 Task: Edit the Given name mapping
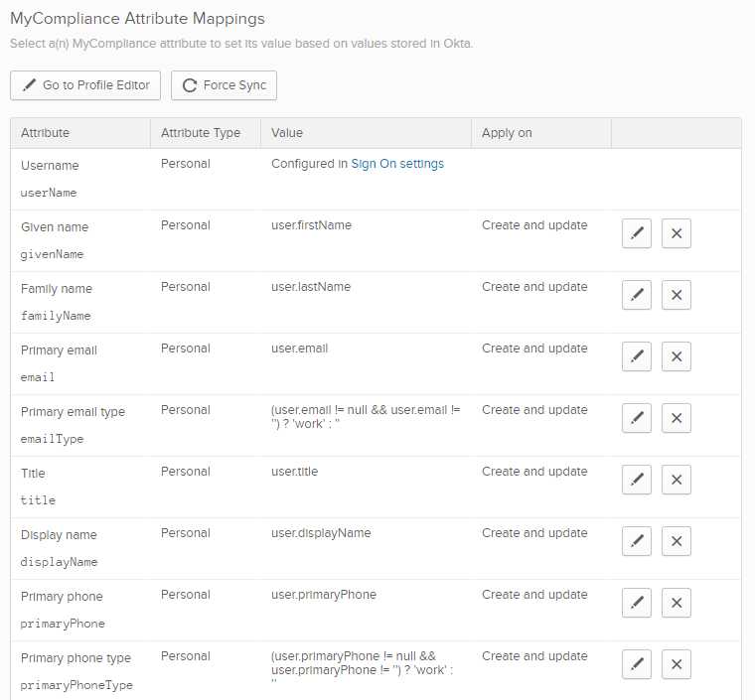(636, 233)
